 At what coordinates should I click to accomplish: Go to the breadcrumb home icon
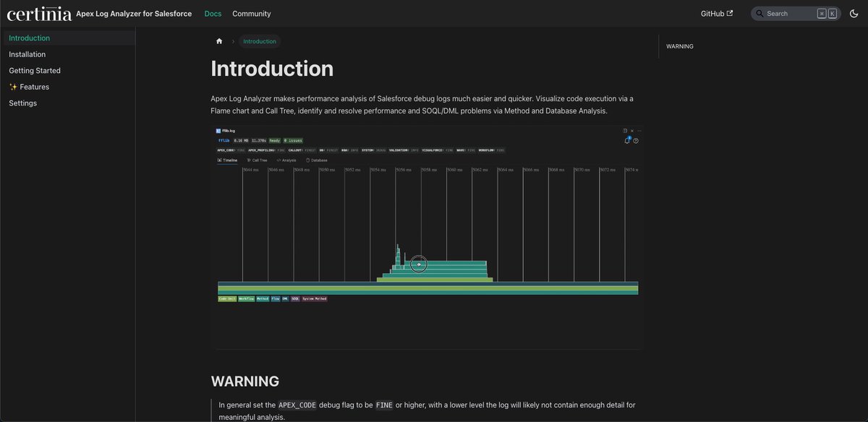pyautogui.click(x=219, y=41)
